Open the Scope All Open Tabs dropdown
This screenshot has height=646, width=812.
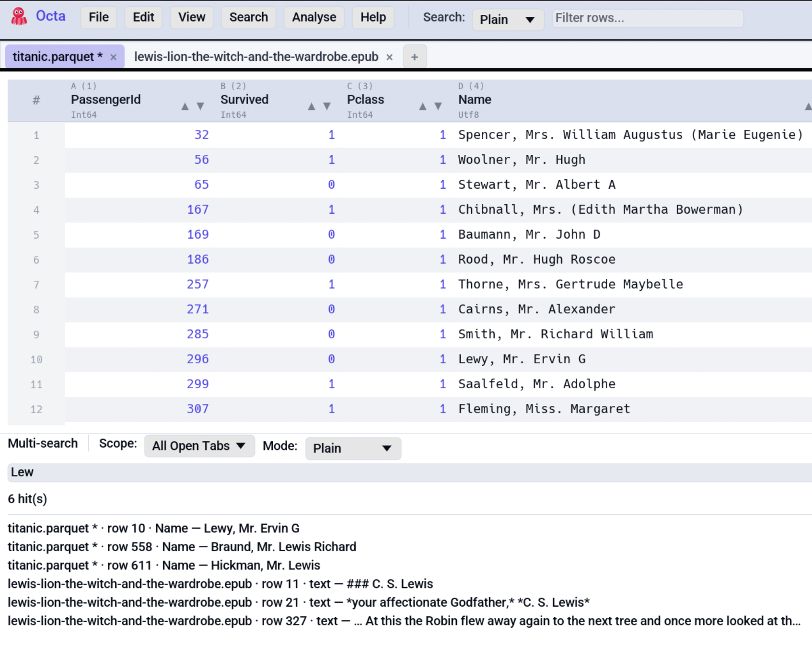(199, 446)
